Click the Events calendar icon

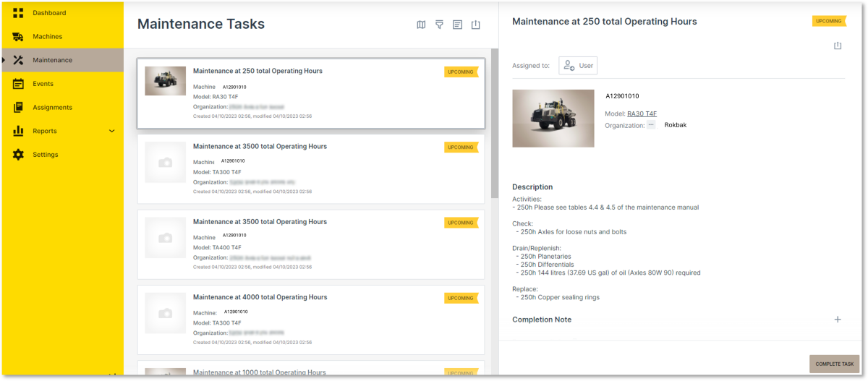click(18, 84)
